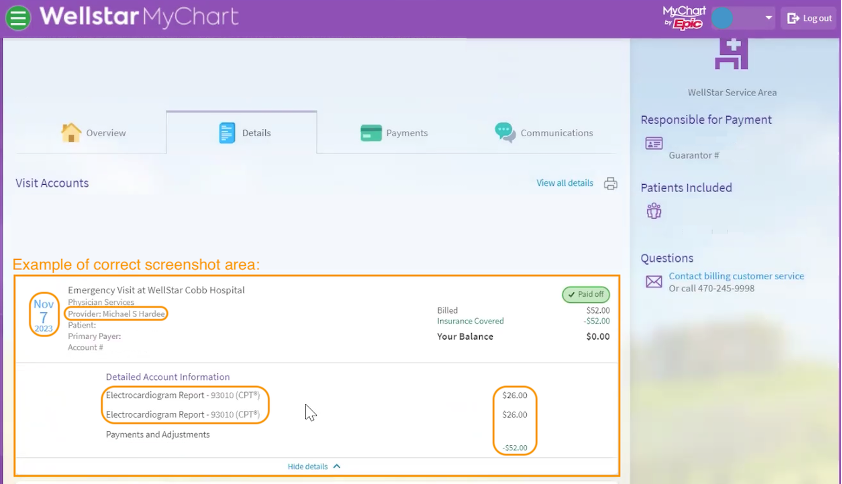Click the house icon on Overview
Screen dimensions: 842x484
coord(71,132)
